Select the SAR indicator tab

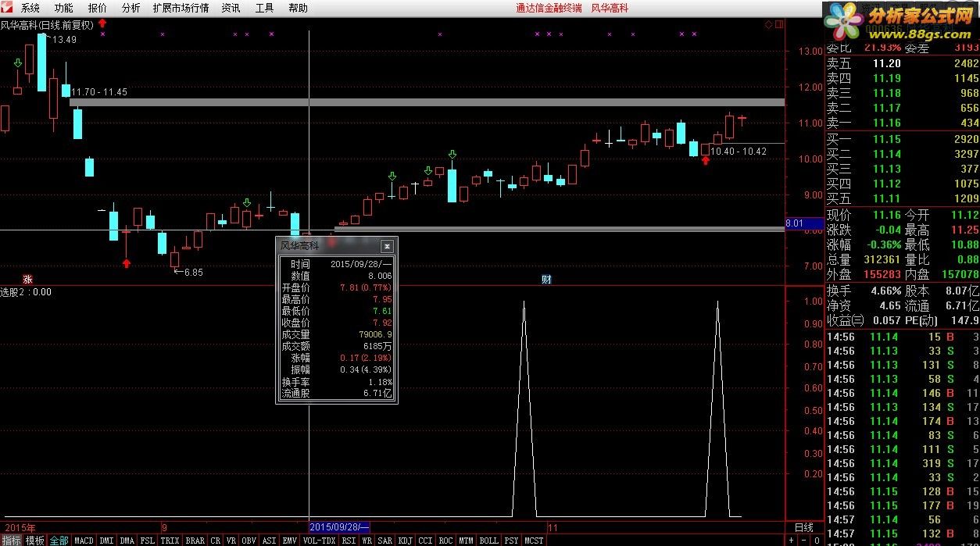pyautogui.click(x=385, y=540)
